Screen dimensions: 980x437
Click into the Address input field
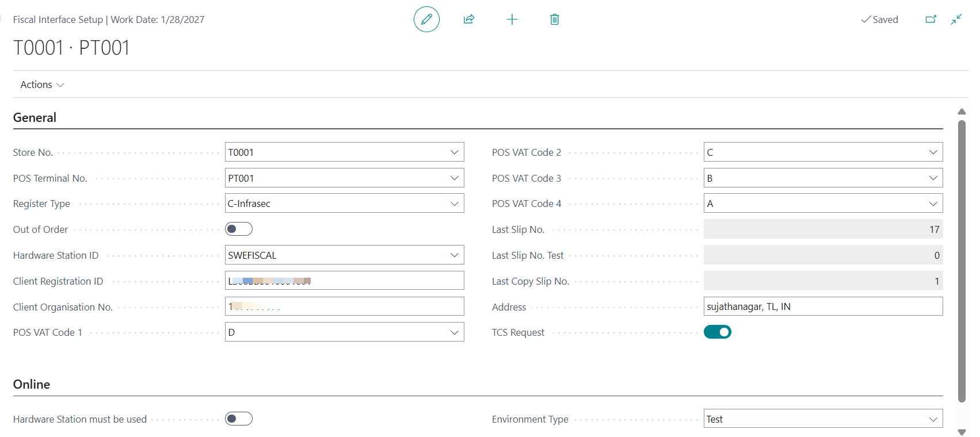[823, 306]
